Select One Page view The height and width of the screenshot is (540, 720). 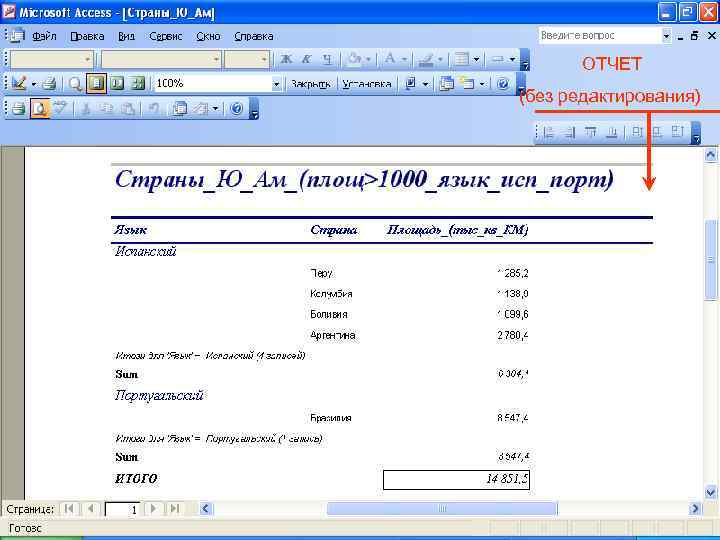pos(96,84)
